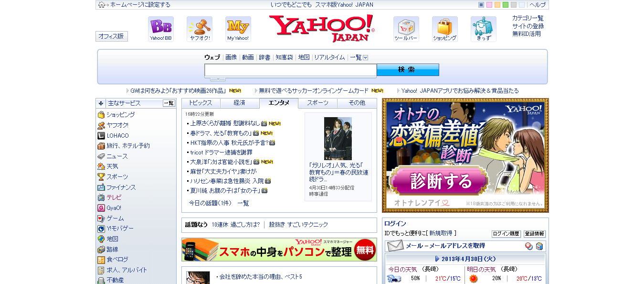Click the mail envelope icon

pos(395,246)
